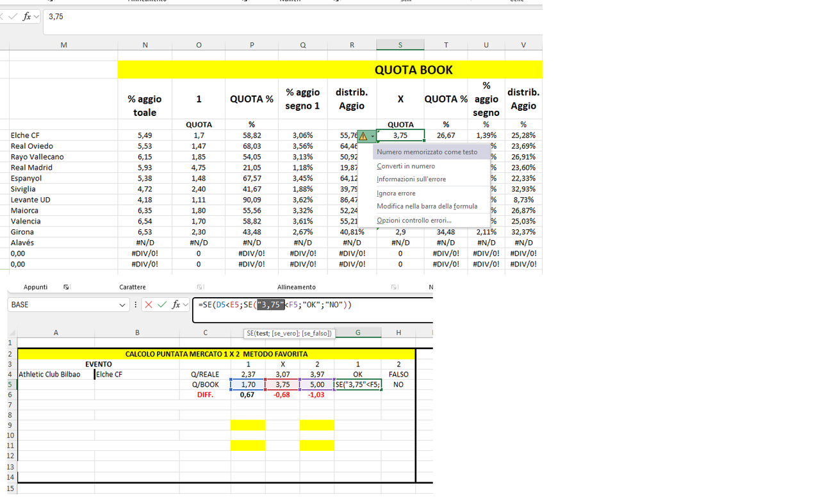Click the "Rayo Vallecano" team cell

coord(63,157)
